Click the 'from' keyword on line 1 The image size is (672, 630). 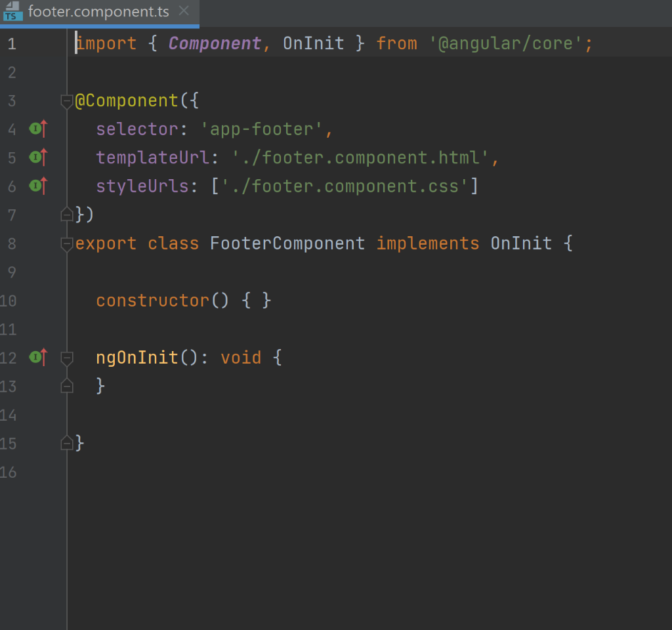coord(396,43)
